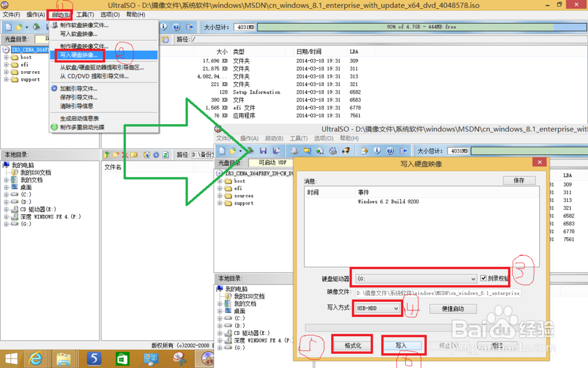Click Save As icon in window behind 写入硬盘映像 dialog
The height and width of the screenshot is (368, 588).
[276, 151]
